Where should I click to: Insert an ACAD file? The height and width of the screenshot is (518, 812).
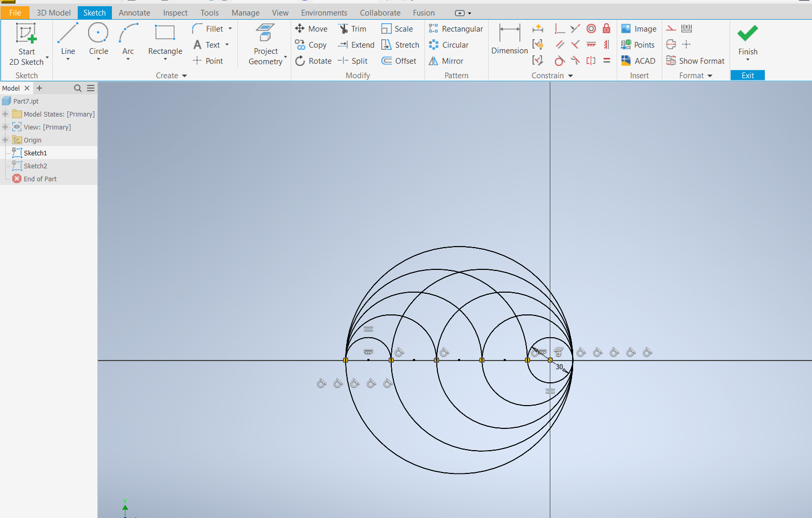click(x=638, y=61)
